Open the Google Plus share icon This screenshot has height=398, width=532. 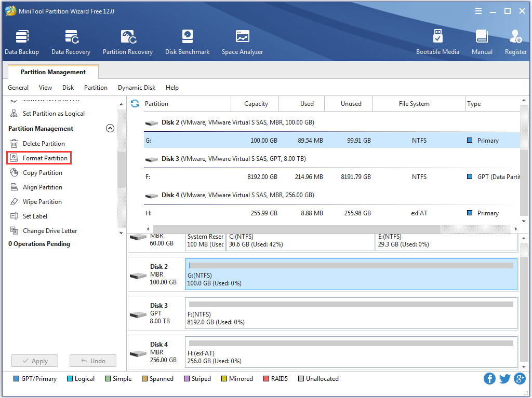click(520, 378)
